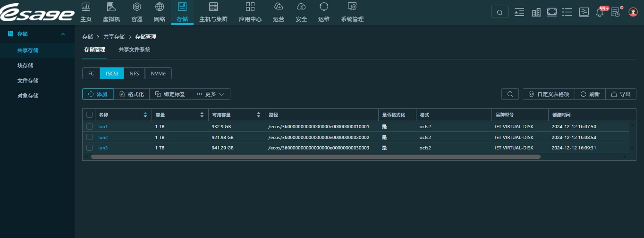The width and height of the screenshot is (644, 238).
Task: Select 对象存储 in the sidebar
Action: (28, 96)
